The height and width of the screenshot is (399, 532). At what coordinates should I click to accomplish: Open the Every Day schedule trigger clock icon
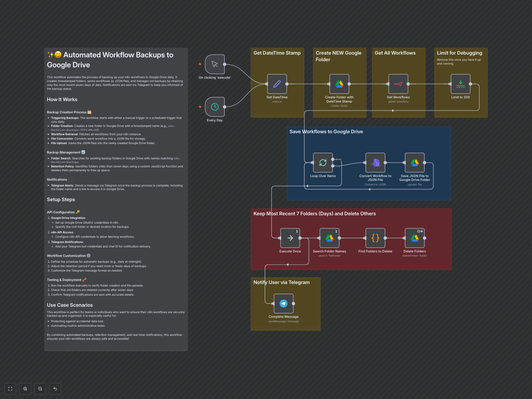(214, 107)
